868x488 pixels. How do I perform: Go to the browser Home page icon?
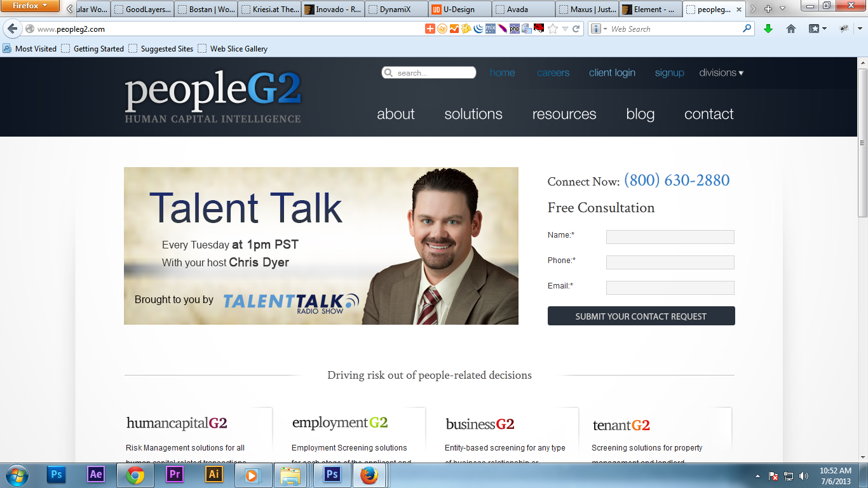coord(791,29)
